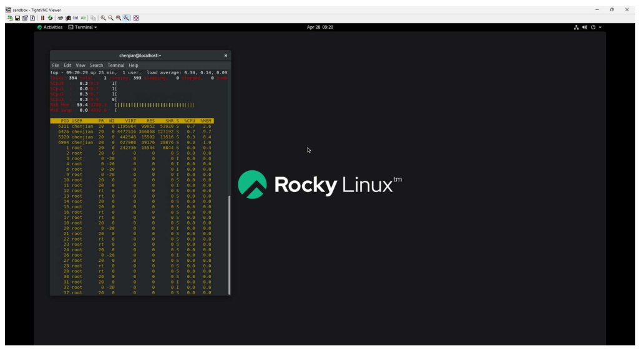
Task: Click the %CPU column header in top
Action: 189,121
